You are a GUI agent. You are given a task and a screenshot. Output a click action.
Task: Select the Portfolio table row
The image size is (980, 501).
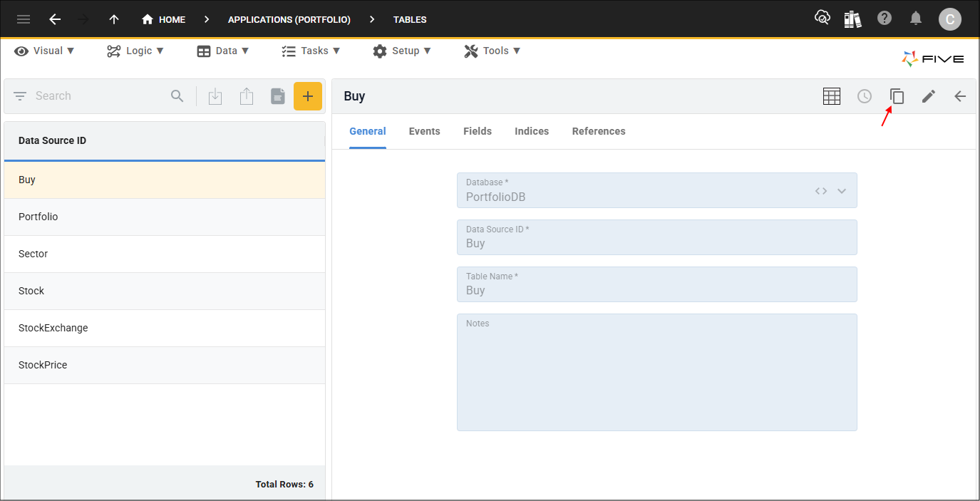tap(165, 217)
